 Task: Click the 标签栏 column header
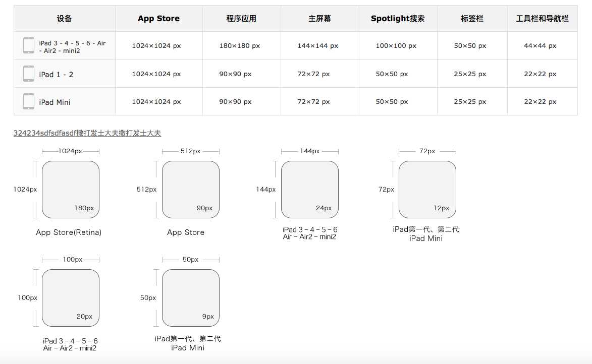(x=472, y=19)
